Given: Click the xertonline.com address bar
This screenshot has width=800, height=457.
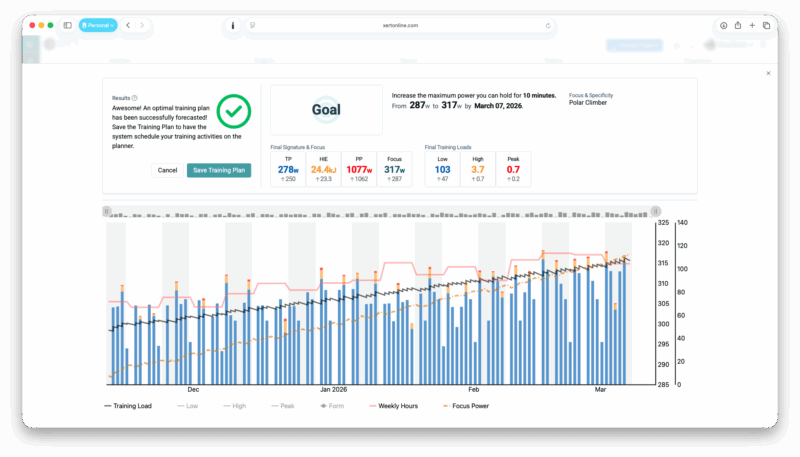Looking at the screenshot, I should (400, 26).
